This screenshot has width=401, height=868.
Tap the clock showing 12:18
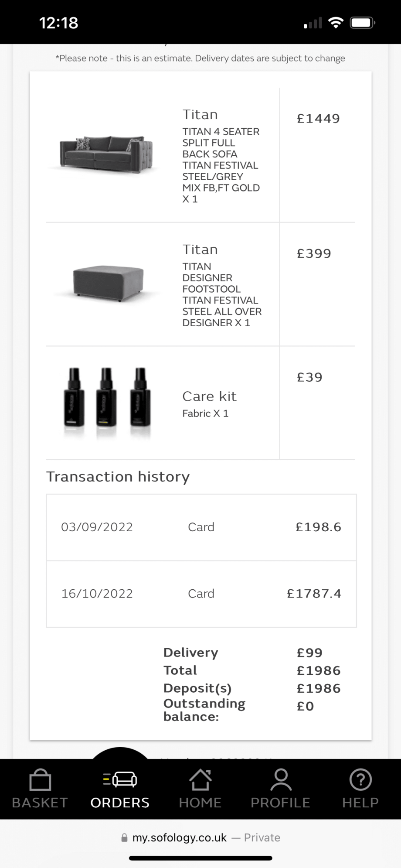point(59,23)
